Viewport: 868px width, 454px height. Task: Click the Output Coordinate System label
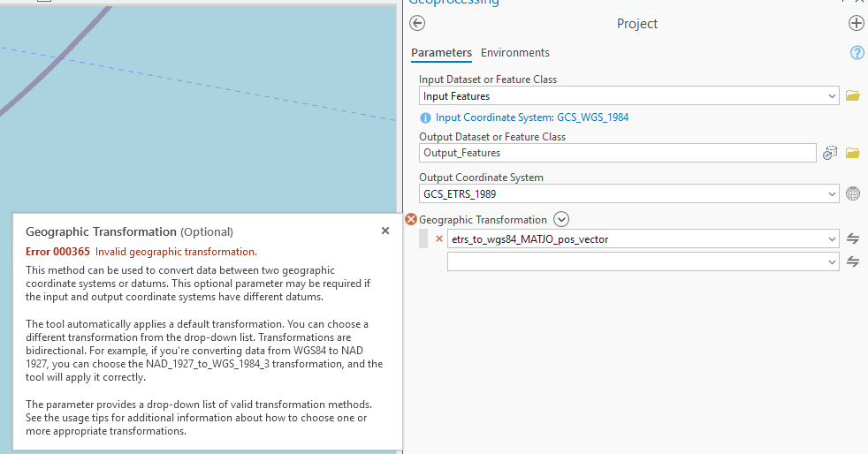coord(481,178)
